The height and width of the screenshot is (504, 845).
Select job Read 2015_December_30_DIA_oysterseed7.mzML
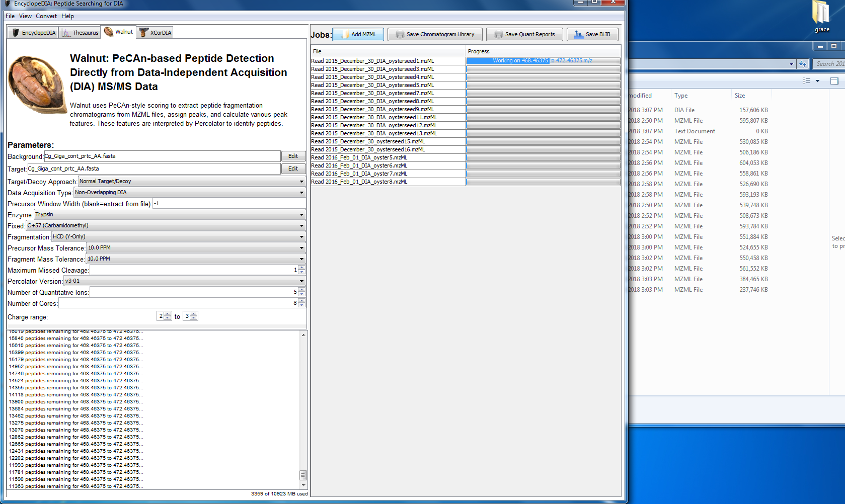(x=388, y=93)
